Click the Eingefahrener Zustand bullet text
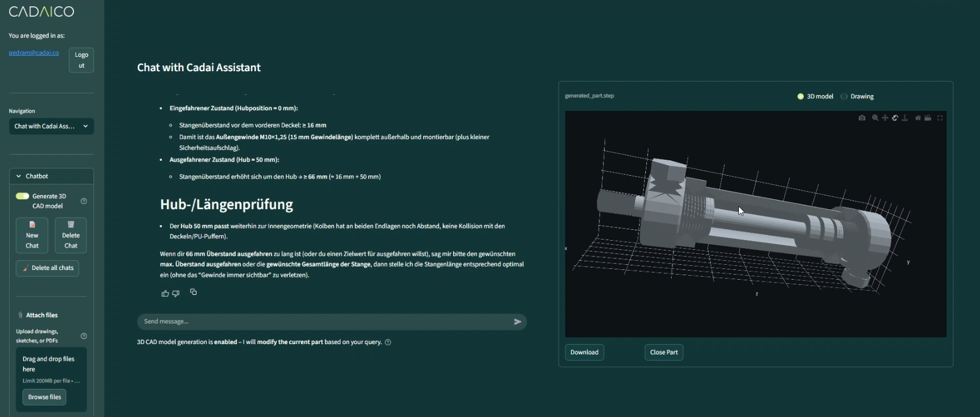The image size is (980, 417). (x=234, y=108)
